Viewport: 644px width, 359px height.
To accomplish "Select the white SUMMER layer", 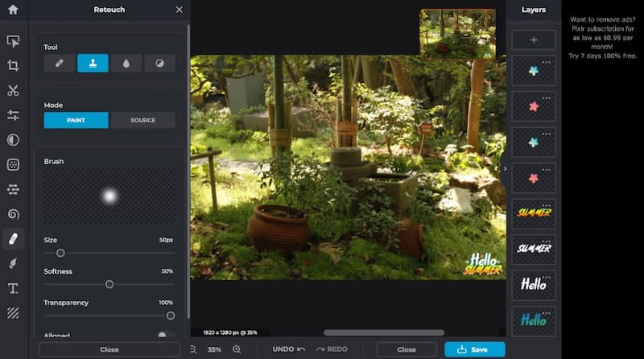I will pos(534,250).
